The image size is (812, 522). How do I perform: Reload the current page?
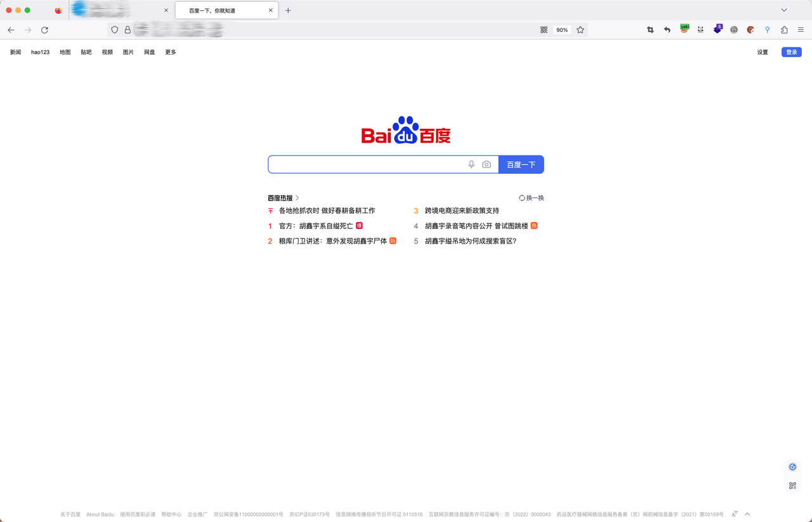click(44, 30)
